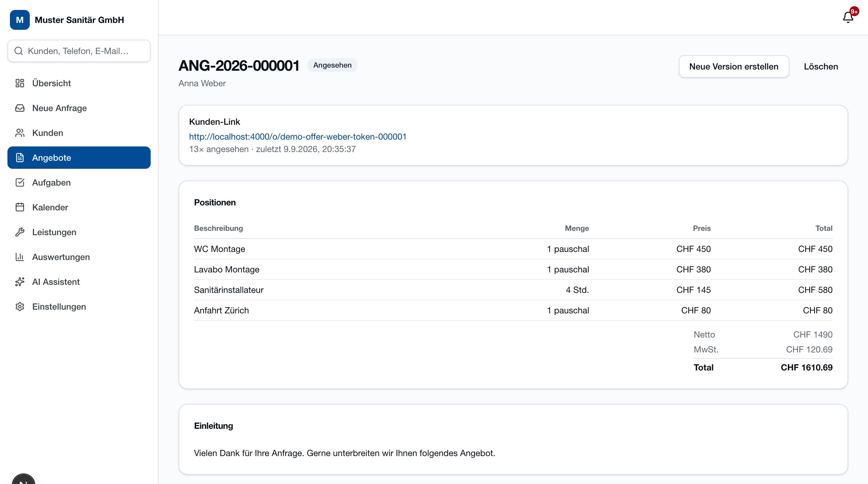This screenshot has height=484, width=868.
Task: Click the ANG-2026-000001 offer title
Action: click(239, 65)
